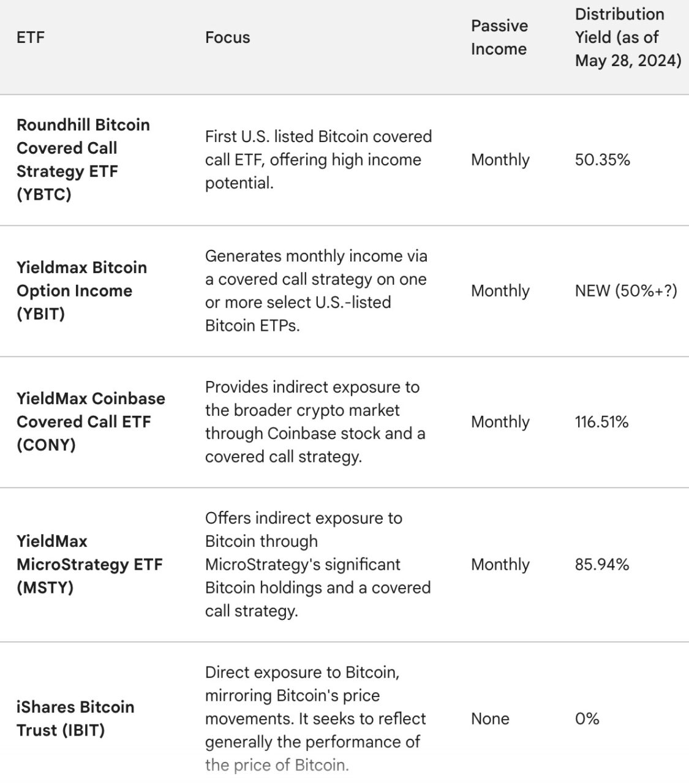Click None in the Passive Income column
Viewport: 689px width, 784px height.
tap(490, 719)
